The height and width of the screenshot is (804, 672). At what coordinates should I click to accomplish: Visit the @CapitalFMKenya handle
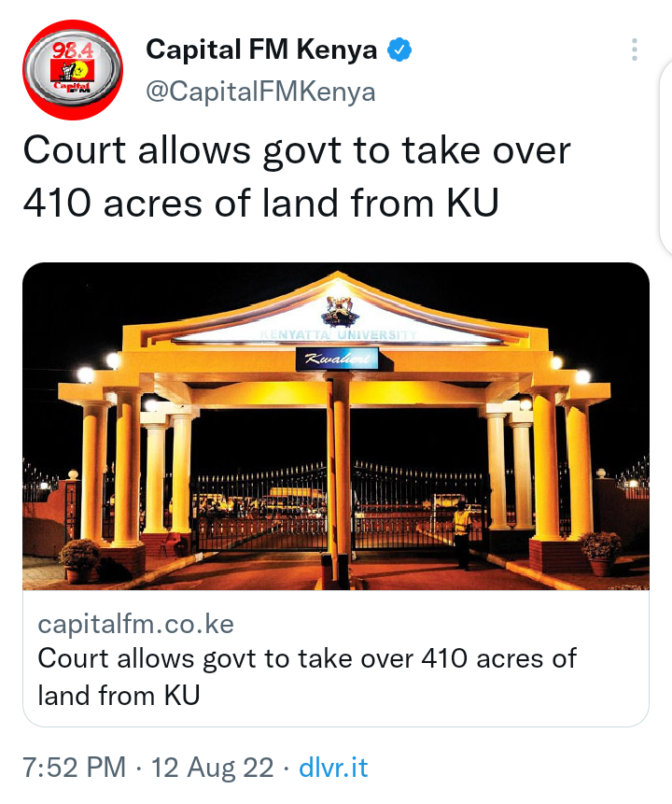pos(261,92)
